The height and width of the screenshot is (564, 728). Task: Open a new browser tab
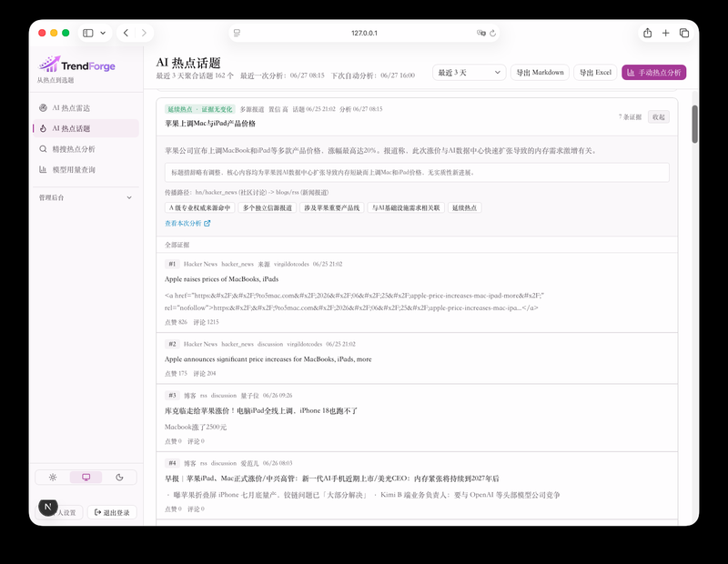point(665,33)
